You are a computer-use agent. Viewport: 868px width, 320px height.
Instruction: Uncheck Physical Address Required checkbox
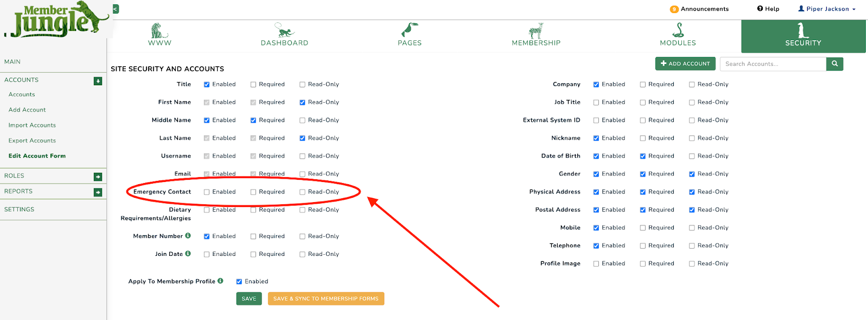click(643, 192)
